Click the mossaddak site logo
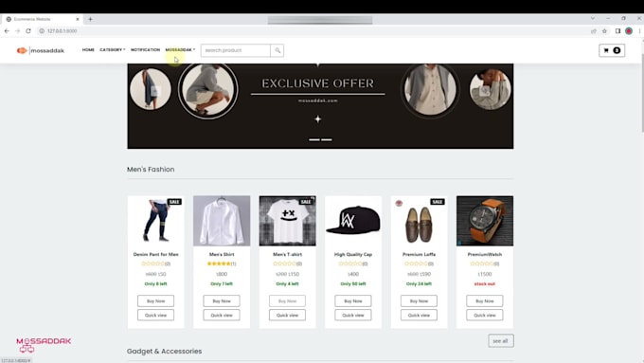 pyautogui.click(x=40, y=50)
